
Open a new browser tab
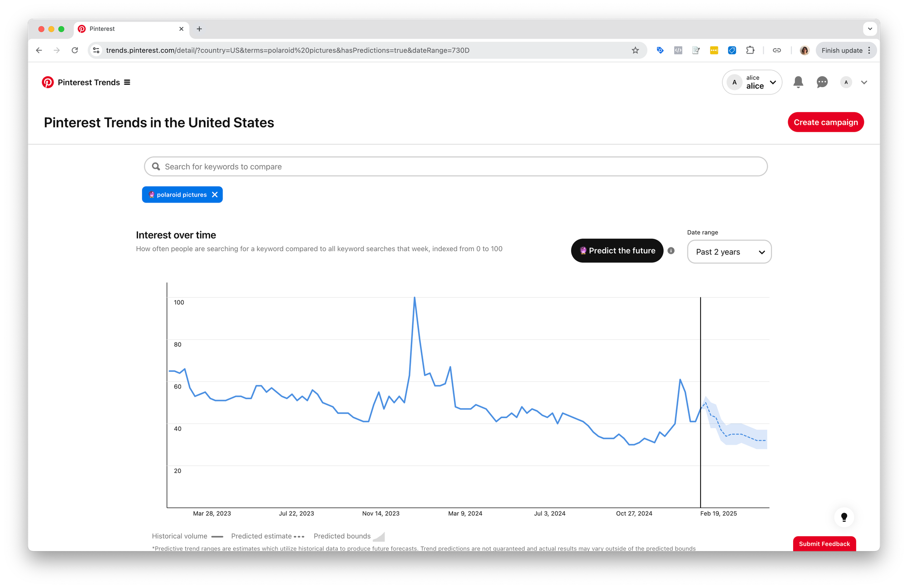[199, 29]
